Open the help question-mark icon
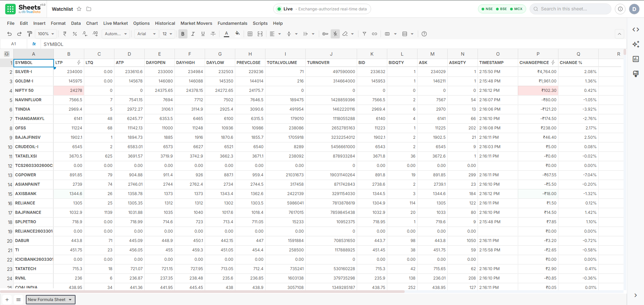The image size is (644, 305). [424, 34]
